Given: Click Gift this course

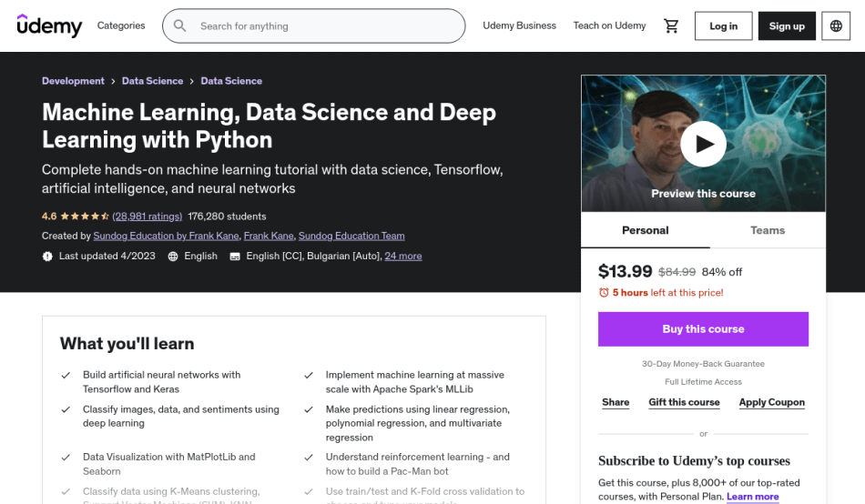Looking at the screenshot, I should pos(684,402).
